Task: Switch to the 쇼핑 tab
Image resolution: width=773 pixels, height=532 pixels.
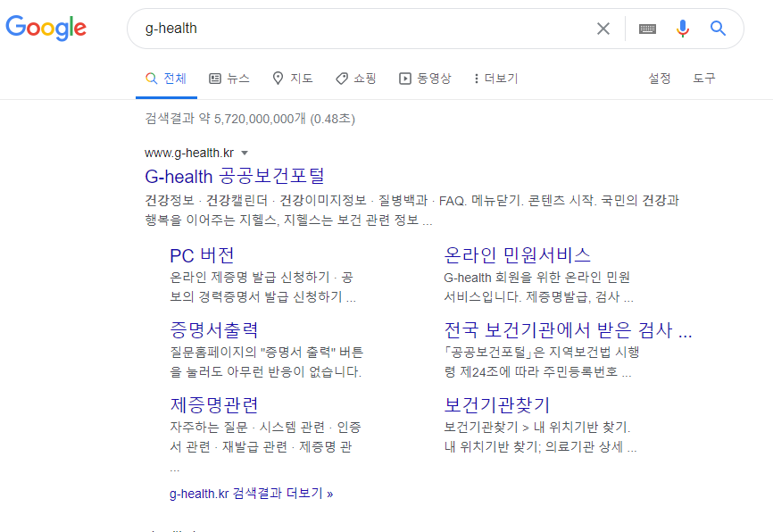Action: [x=356, y=79]
